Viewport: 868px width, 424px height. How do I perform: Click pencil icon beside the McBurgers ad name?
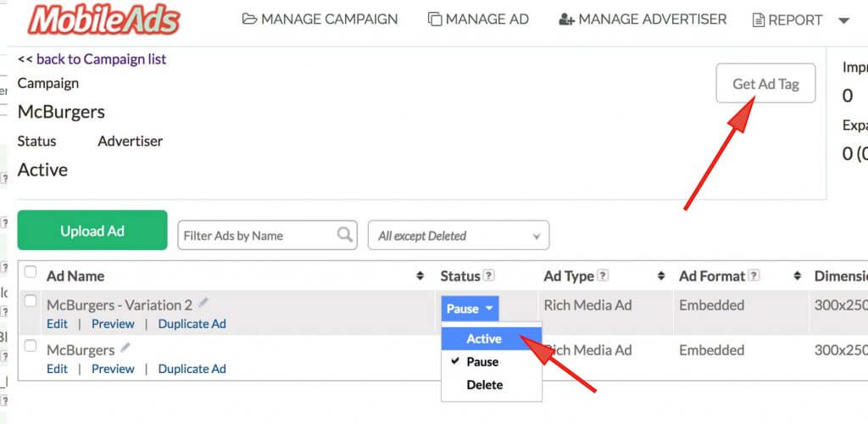[125, 349]
